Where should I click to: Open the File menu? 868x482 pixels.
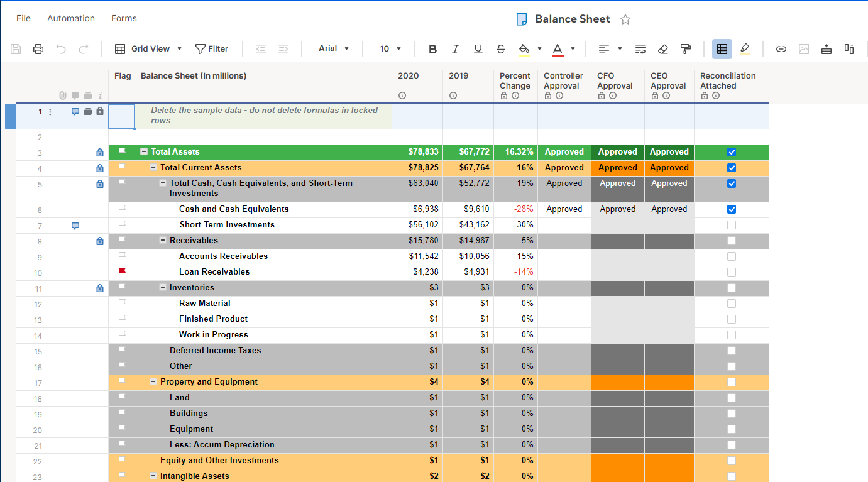(x=23, y=18)
